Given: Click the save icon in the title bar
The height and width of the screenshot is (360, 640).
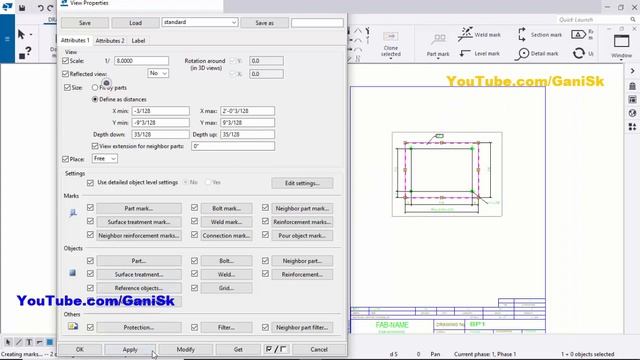Looking at the screenshot, I should 22,7.
